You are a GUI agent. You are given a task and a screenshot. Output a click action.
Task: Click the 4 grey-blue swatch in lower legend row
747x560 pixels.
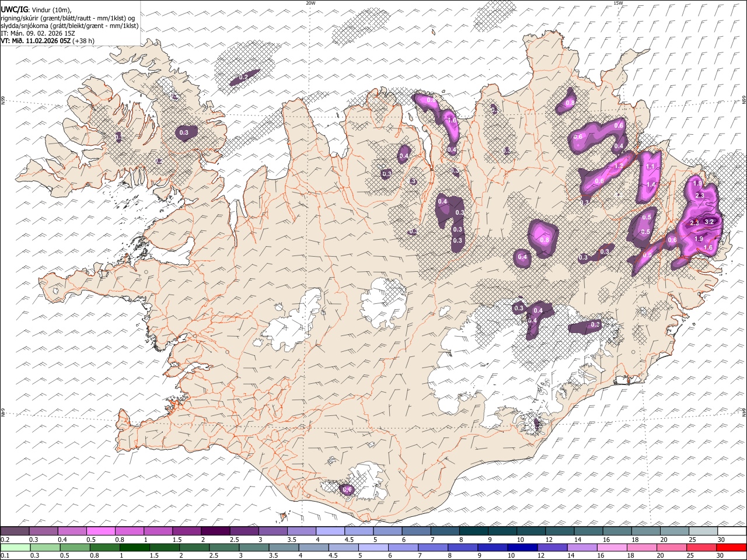[313, 547]
